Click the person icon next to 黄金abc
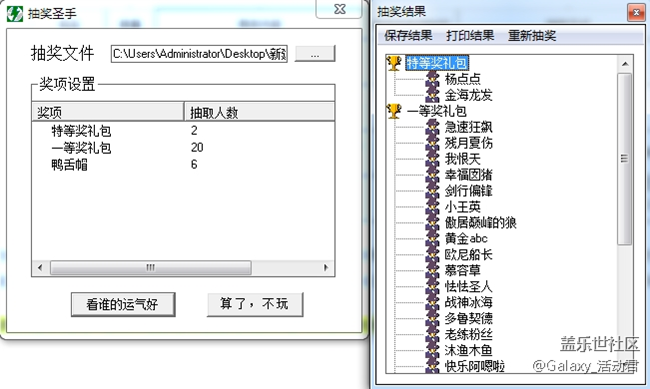The image size is (650, 389). point(433,238)
